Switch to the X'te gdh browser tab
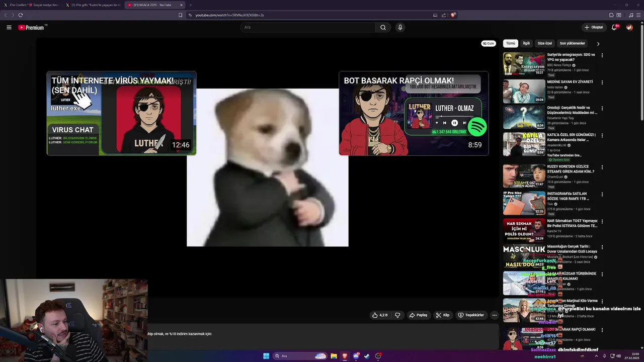 click(93, 5)
